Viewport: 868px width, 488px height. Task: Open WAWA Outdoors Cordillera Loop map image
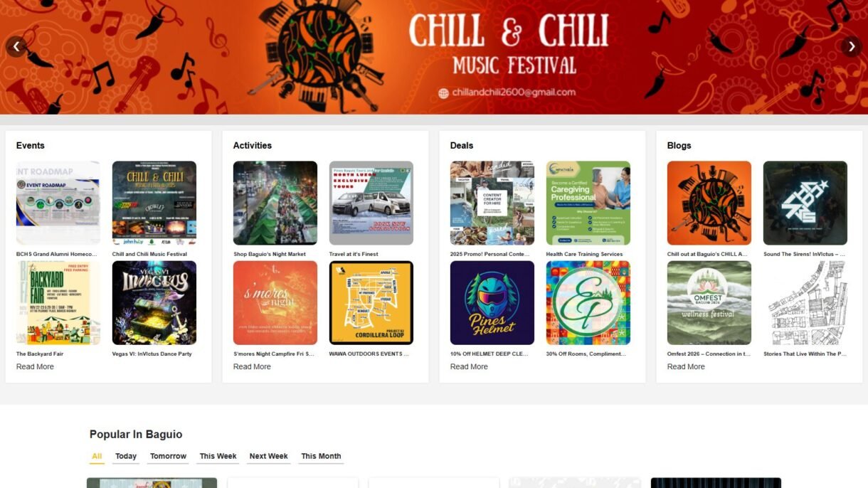tap(371, 303)
